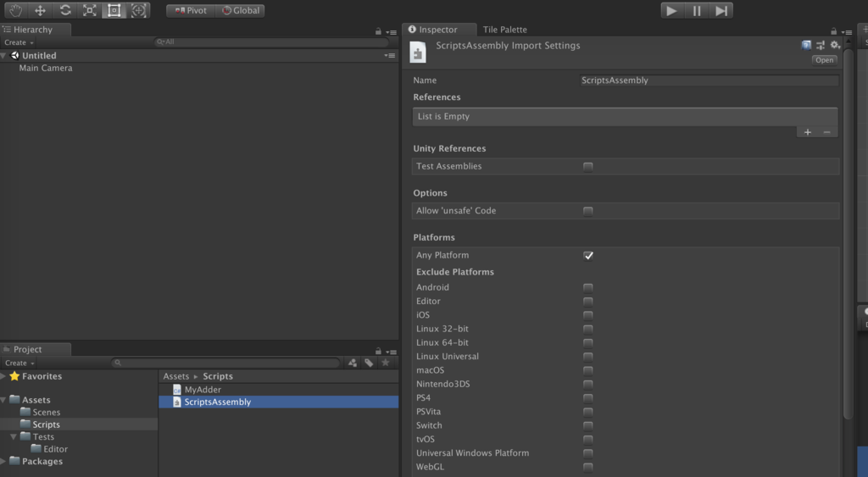Exclude macOS platform checkbox
868x477 pixels.
[588, 370]
